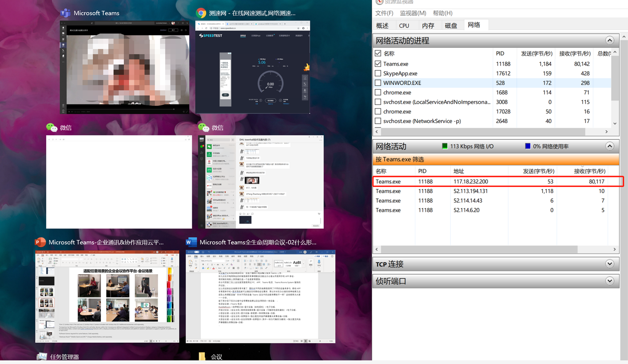Screen dimensions: 628x364
Task: Click the Microsoft Teams app icon in task view
Action: 66,13
